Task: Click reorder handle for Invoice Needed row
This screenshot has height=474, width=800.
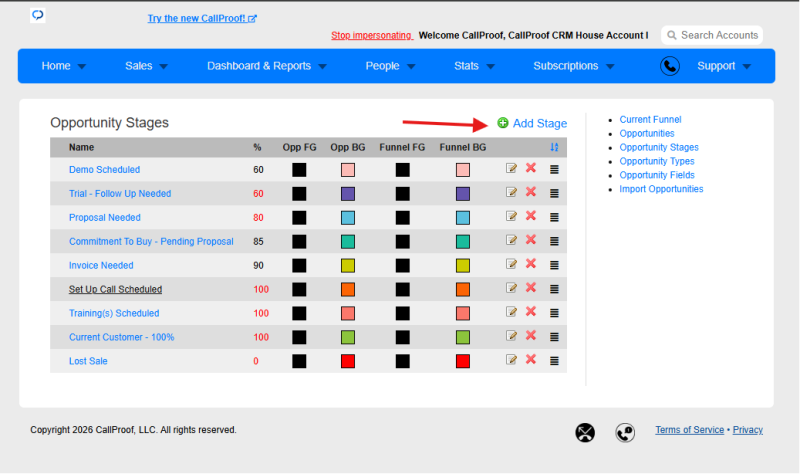Action: point(554,265)
